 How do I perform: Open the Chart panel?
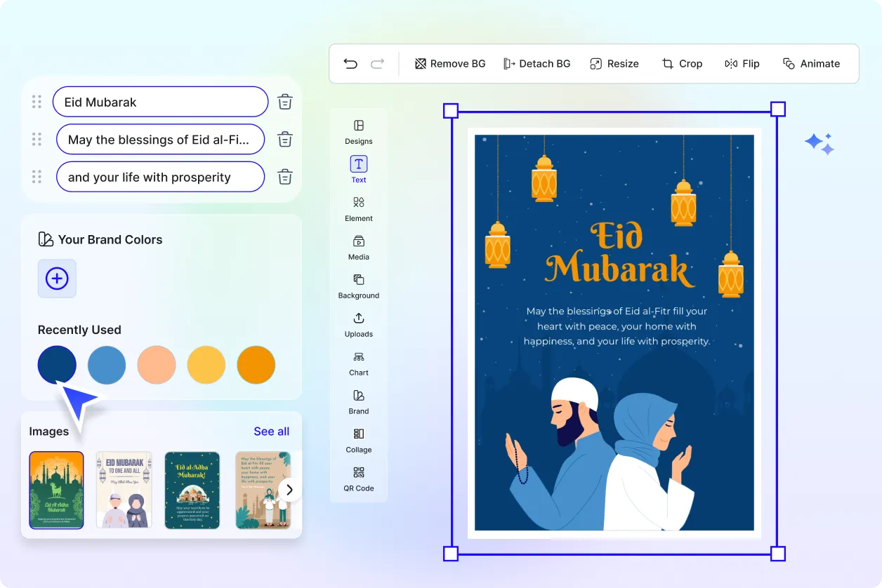(x=358, y=365)
